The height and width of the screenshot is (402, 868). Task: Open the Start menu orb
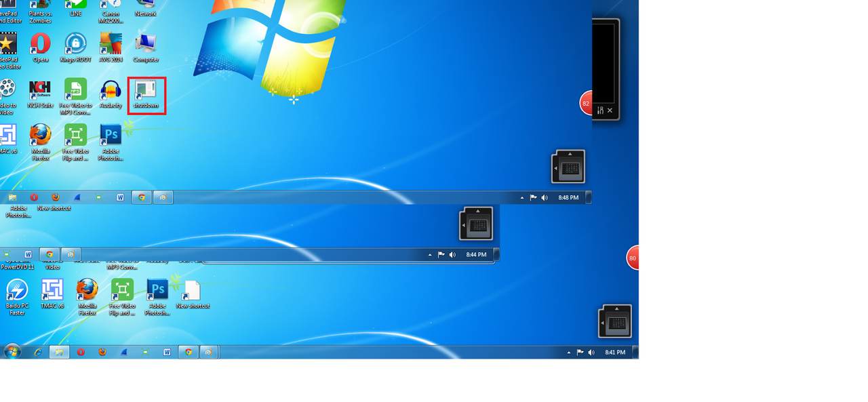12,352
